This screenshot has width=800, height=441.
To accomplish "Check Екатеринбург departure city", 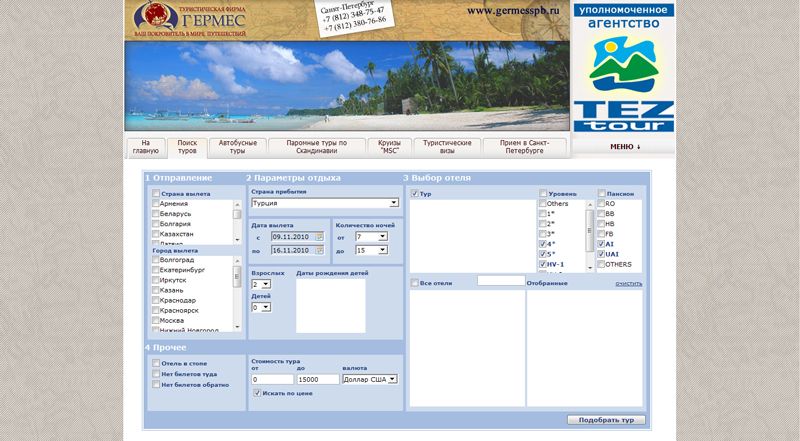I will click(x=156, y=270).
